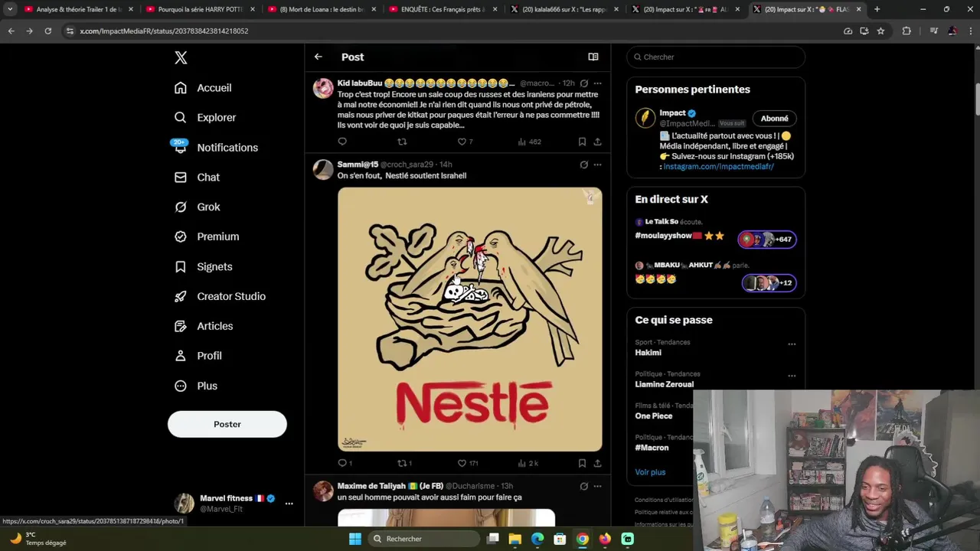
Task: Open Tab search dropdown in Chrome
Action: [10, 9]
